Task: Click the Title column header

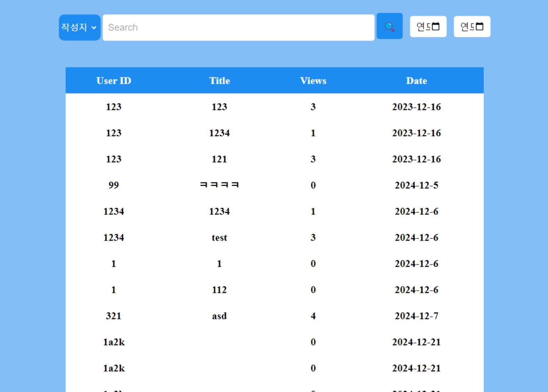Action: (219, 81)
